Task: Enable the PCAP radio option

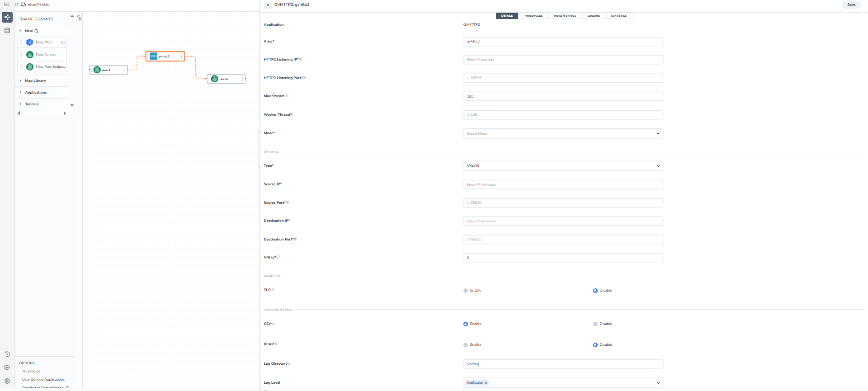Action: [x=466, y=345]
